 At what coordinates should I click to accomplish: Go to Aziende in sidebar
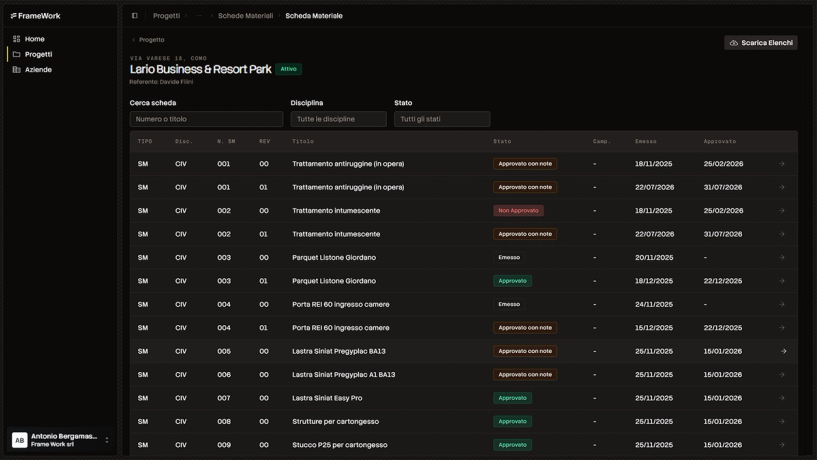coord(38,69)
